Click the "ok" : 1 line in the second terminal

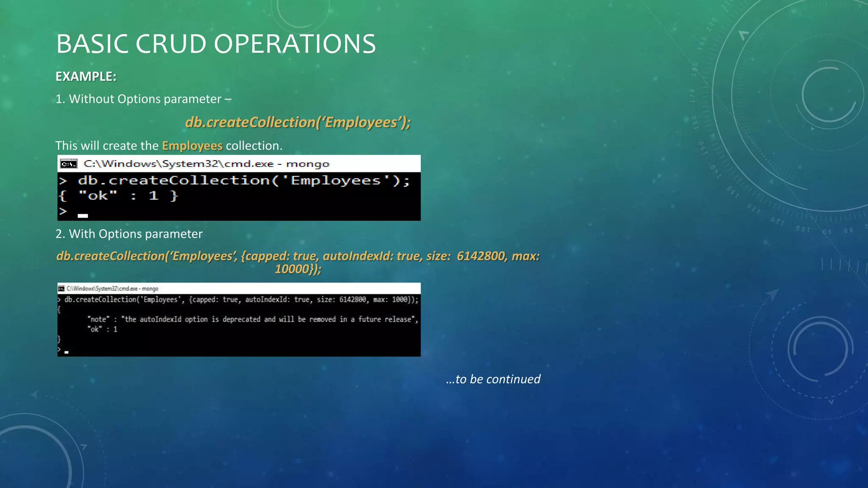coord(102,329)
